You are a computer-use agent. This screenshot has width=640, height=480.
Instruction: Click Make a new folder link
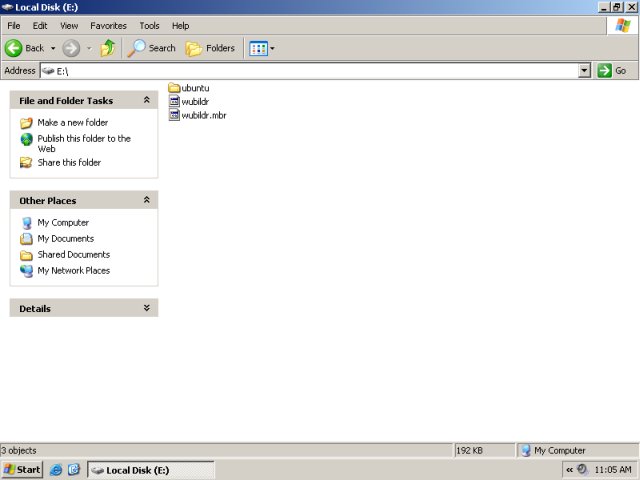(x=73, y=122)
